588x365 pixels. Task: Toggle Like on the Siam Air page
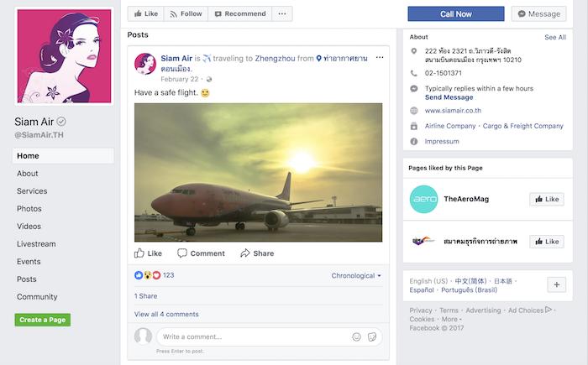click(x=145, y=13)
